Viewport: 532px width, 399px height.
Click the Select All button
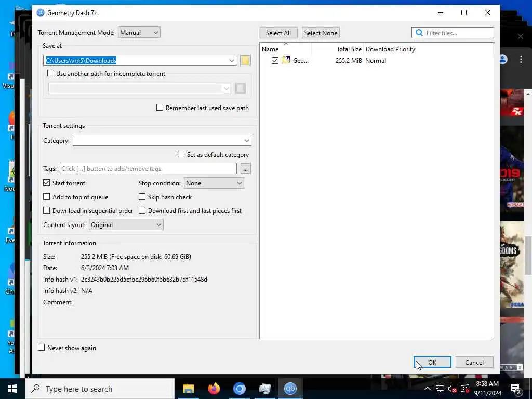coord(278,33)
